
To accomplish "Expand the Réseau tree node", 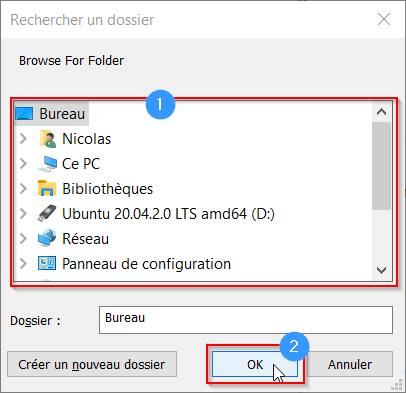I will click(23, 239).
